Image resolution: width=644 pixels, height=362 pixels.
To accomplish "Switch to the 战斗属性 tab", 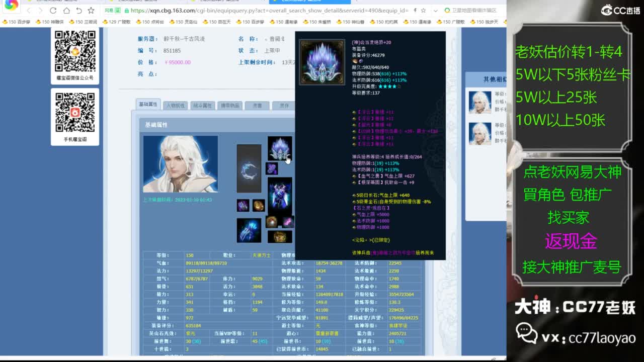I will (x=202, y=106).
